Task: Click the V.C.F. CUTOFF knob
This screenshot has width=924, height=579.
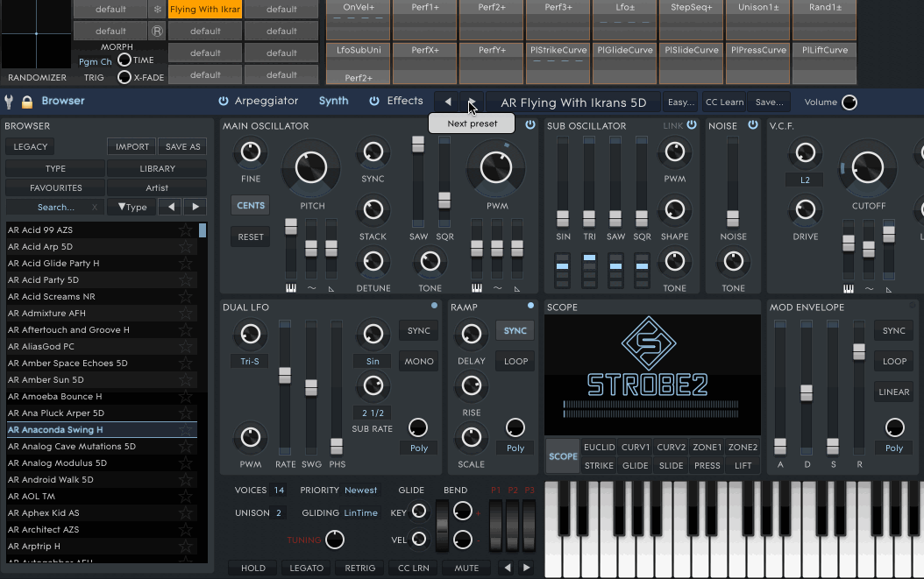Action: click(x=867, y=168)
